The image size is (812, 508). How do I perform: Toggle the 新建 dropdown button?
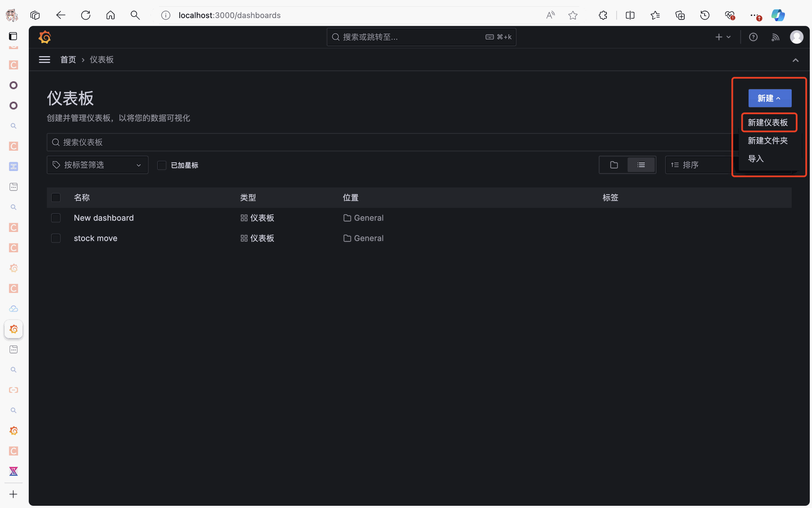(770, 98)
